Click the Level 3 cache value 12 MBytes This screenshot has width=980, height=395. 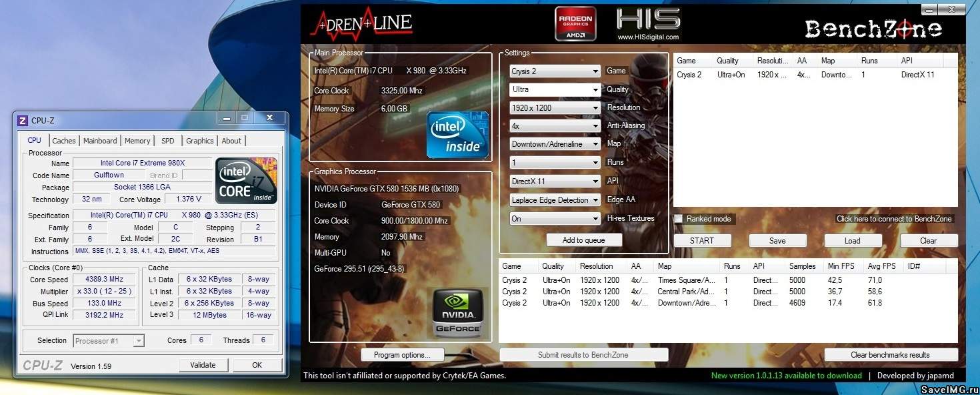click(x=210, y=315)
